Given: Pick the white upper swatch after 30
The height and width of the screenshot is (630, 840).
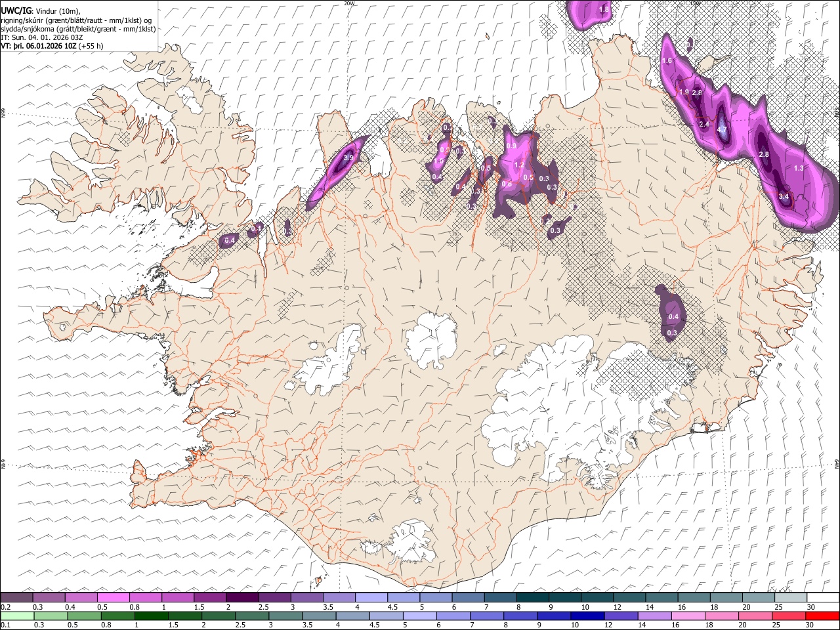Looking at the screenshot, I should tap(822, 598).
